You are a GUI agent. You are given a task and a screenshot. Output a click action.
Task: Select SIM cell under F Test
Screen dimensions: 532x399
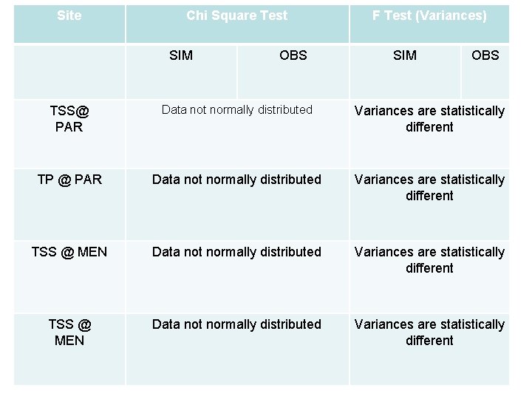(405, 72)
